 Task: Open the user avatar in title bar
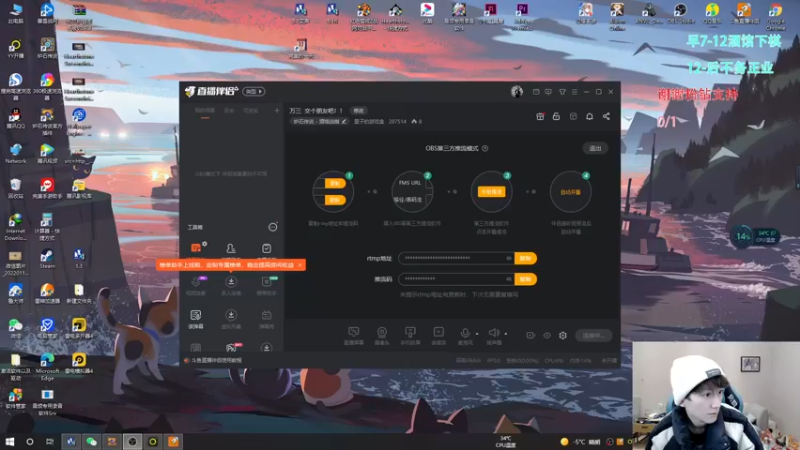[517, 91]
